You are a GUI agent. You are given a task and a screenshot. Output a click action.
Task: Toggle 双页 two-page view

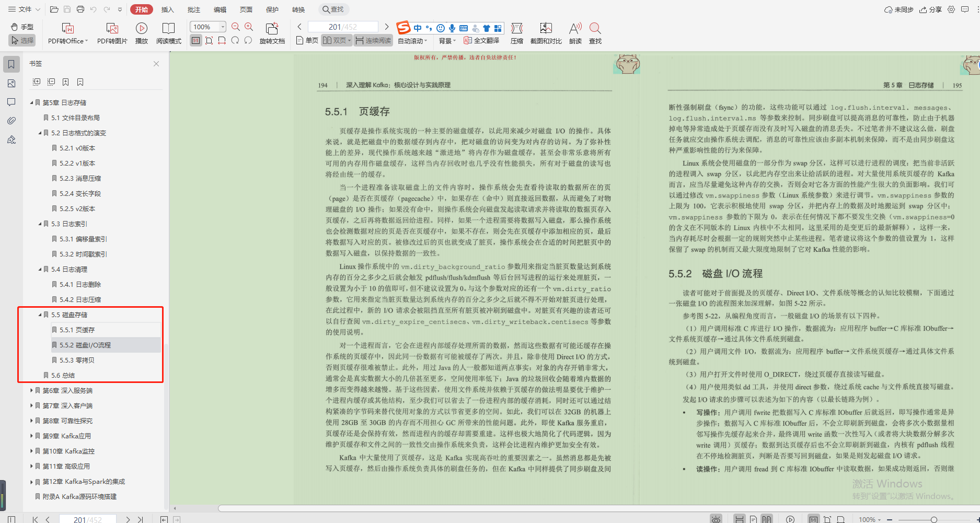(337, 40)
